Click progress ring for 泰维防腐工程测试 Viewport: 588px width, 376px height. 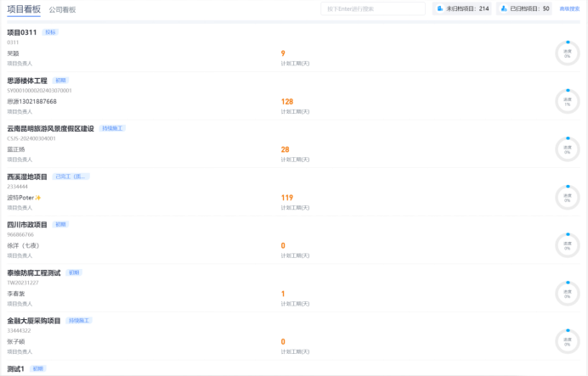point(567,294)
